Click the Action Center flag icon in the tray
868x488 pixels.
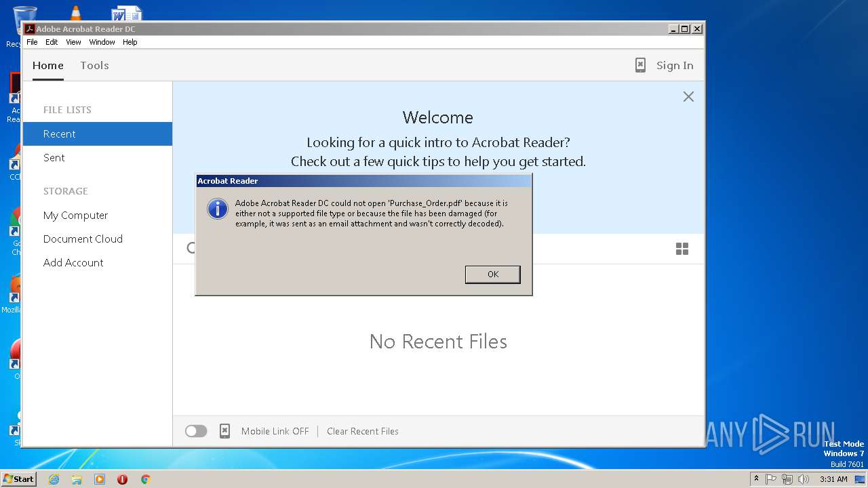(x=771, y=479)
